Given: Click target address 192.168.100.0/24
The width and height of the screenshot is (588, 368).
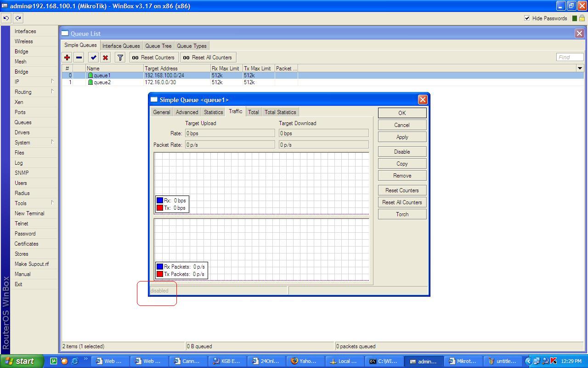Looking at the screenshot, I should 164,75.
